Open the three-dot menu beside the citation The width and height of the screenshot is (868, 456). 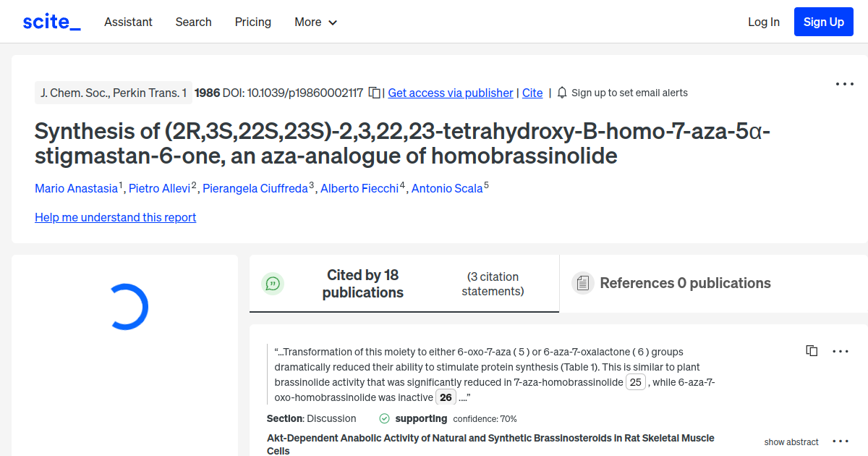[x=841, y=351]
